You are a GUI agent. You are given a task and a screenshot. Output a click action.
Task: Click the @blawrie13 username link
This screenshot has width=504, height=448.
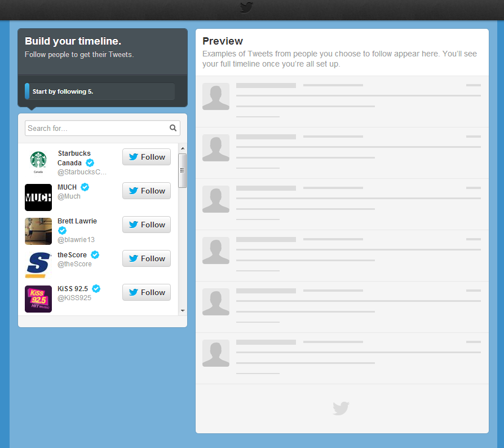point(76,239)
